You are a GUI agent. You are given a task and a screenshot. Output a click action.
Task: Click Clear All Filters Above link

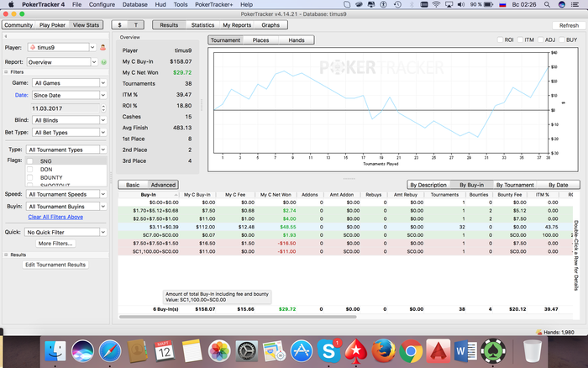point(55,217)
